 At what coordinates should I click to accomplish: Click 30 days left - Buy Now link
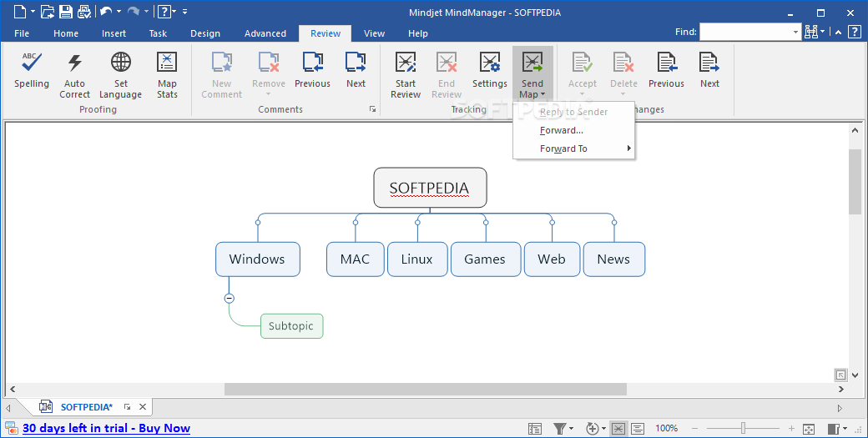(106, 428)
